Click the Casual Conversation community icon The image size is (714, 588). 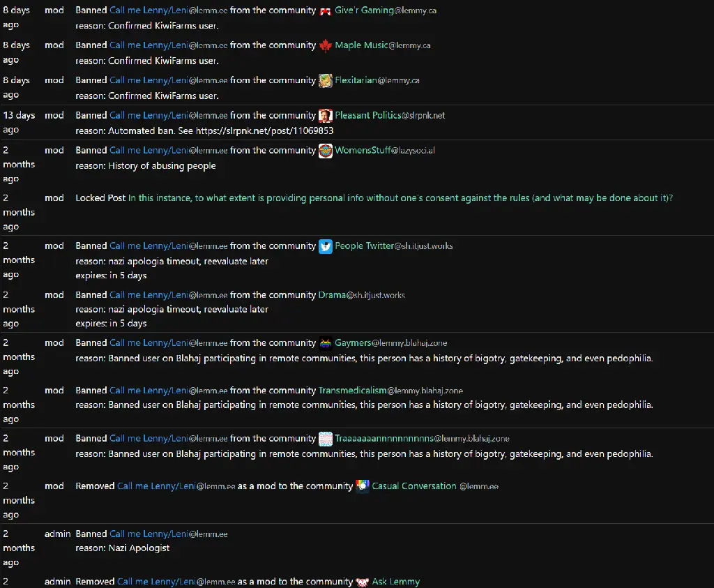363,486
